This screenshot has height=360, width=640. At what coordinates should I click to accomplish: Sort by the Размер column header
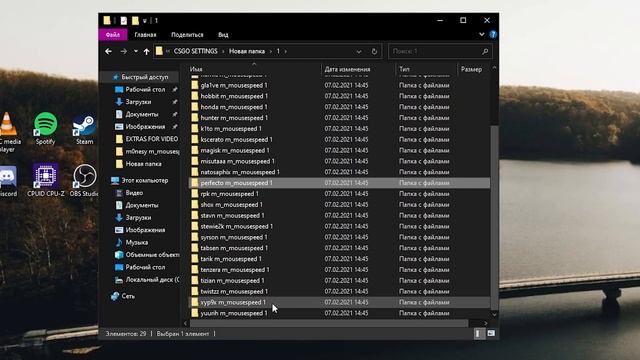(x=471, y=69)
